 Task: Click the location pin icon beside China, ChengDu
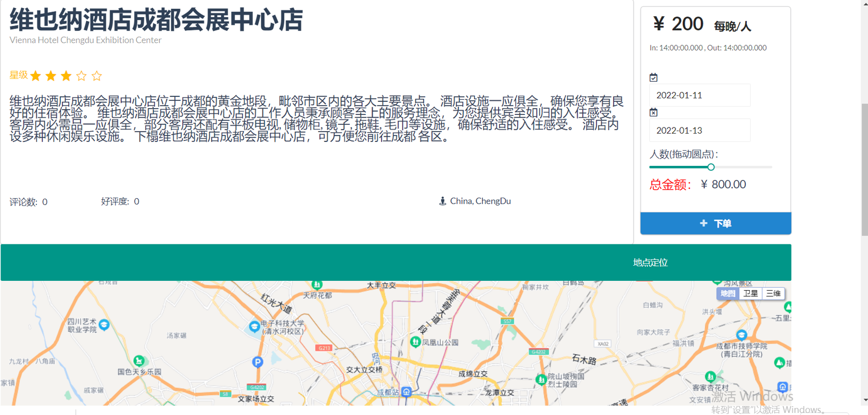(x=442, y=201)
